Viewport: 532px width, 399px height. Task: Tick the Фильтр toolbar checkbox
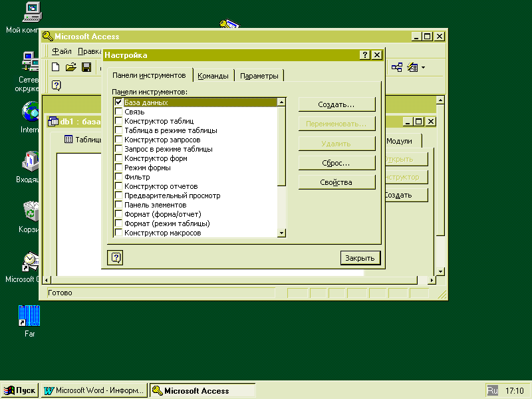pos(119,177)
